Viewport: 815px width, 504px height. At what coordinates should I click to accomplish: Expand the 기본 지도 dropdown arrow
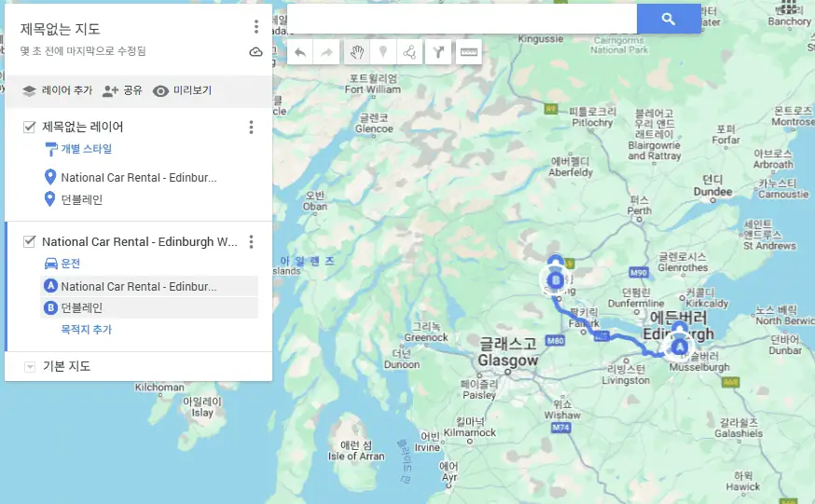(30, 367)
